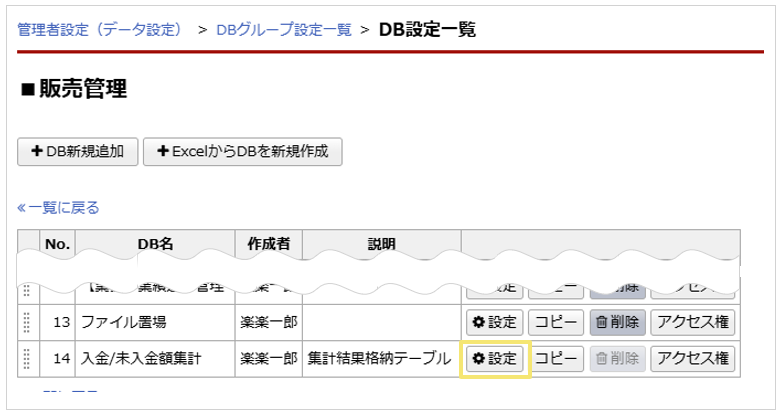Grab the drag handle for row 13
Screen dimensions: 783x419
click(x=27, y=323)
